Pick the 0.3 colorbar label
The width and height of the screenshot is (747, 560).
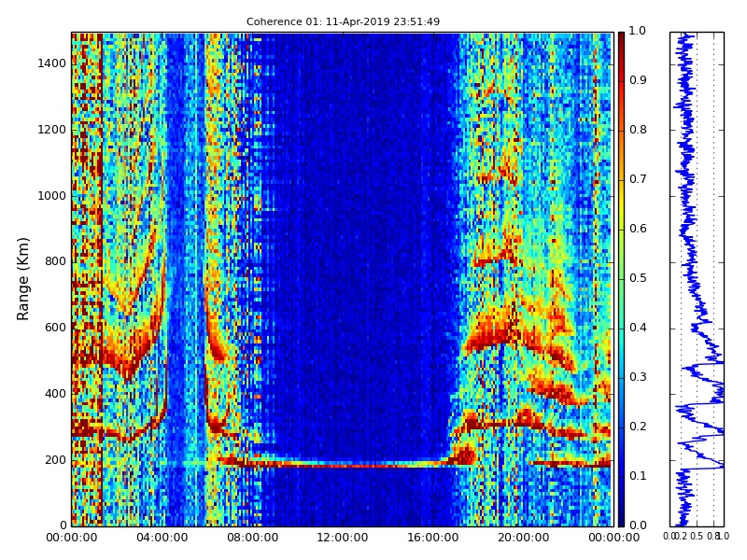click(x=638, y=377)
